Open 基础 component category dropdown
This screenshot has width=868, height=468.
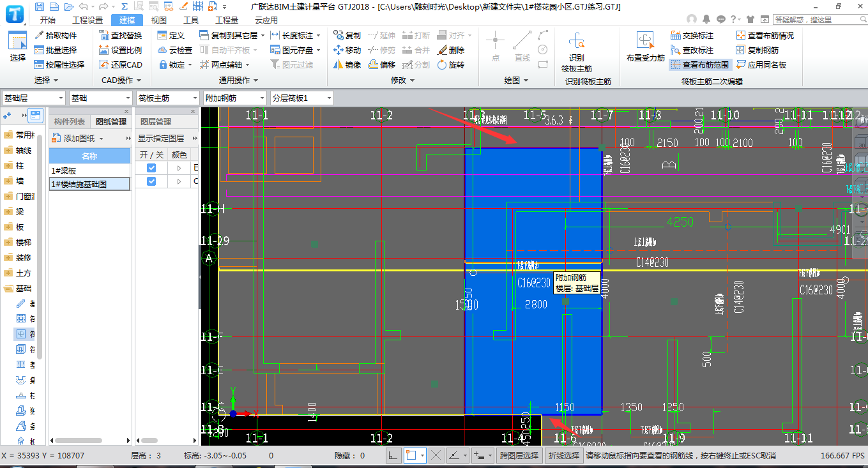click(x=100, y=98)
